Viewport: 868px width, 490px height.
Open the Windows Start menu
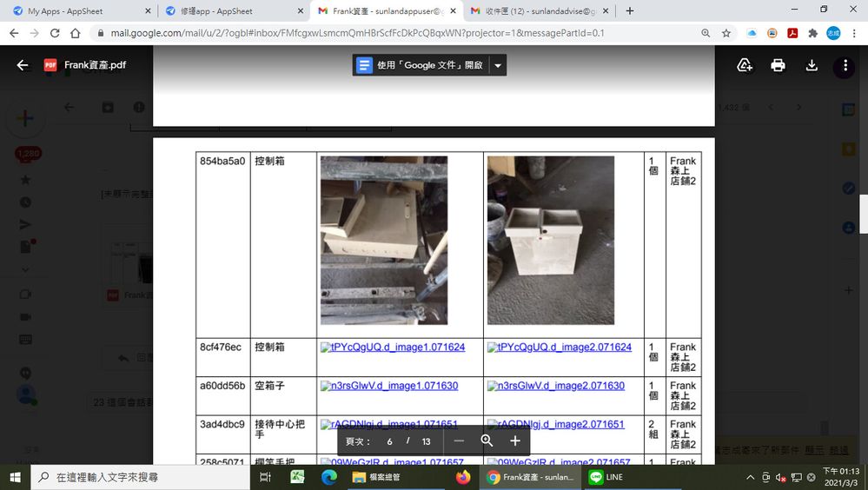15,477
